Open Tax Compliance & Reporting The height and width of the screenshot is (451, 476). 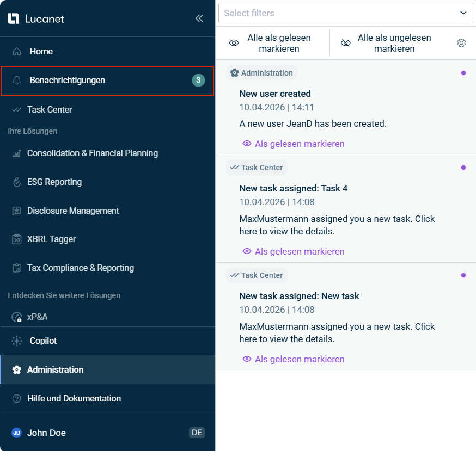click(107, 268)
